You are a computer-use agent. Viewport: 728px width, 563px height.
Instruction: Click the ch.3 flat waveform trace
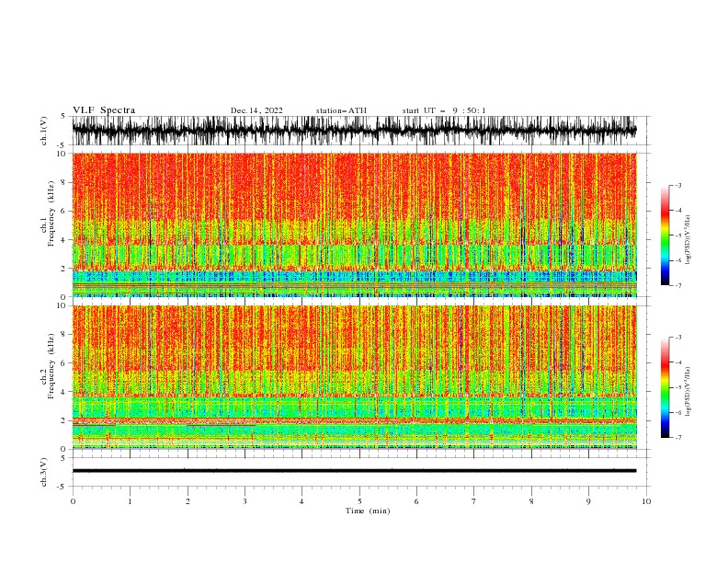(354, 471)
